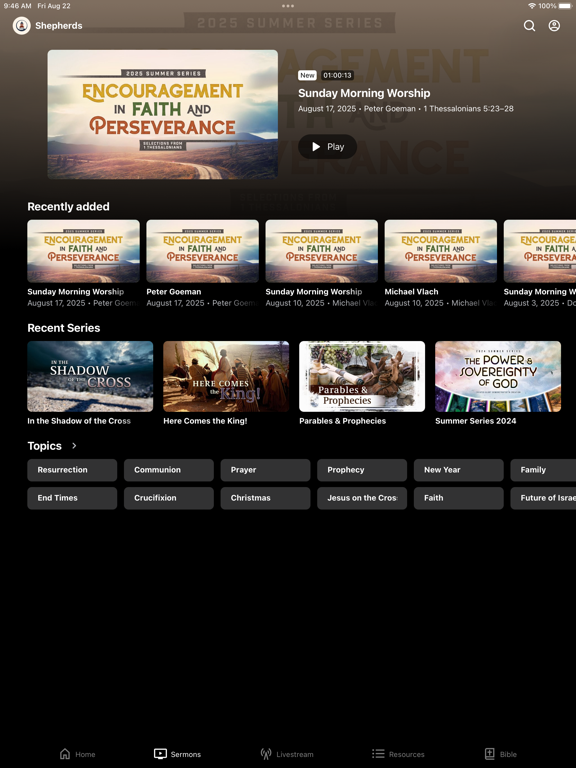Select the Jesus on the Cross topic
This screenshot has height=768, width=576.
[362, 498]
